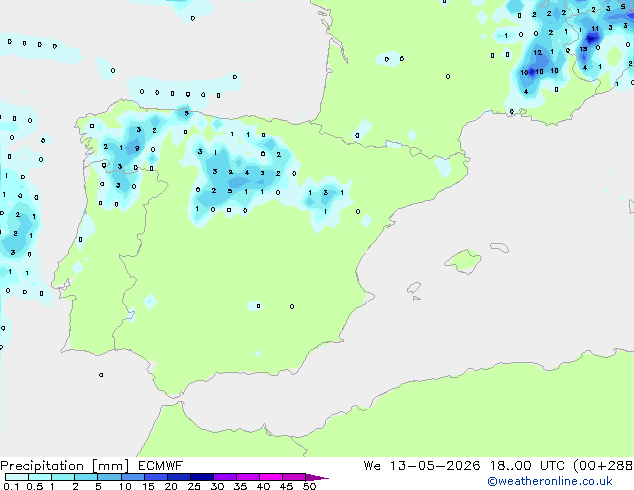Image resolution: width=634 pixels, height=490 pixels.
Task: Select the 20–25 mm dark blue swatch
Action: 179,477
